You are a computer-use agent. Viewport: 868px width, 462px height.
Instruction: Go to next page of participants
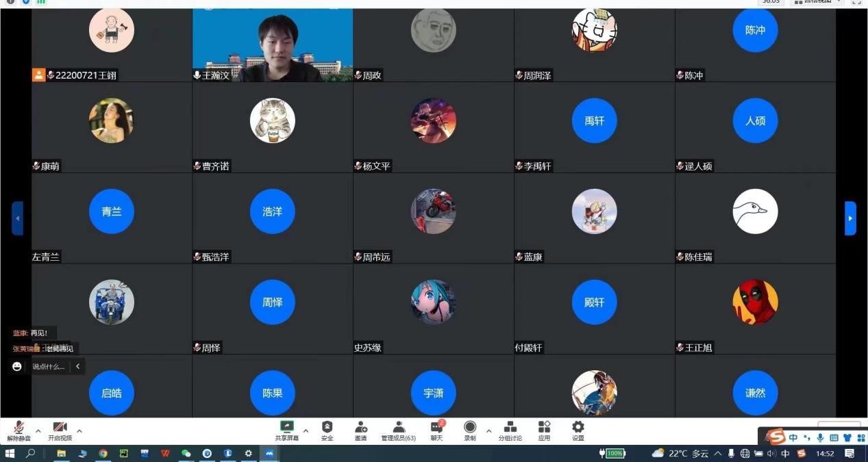point(850,218)
